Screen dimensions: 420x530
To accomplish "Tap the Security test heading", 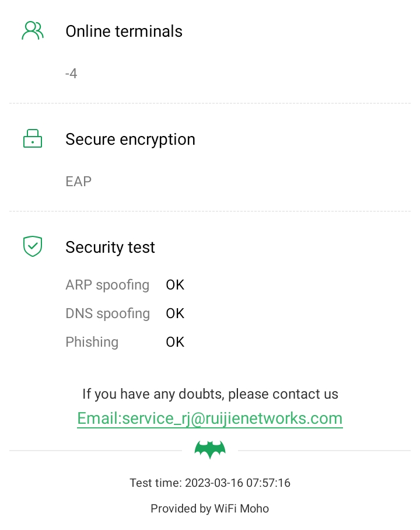I will point(110,247).
